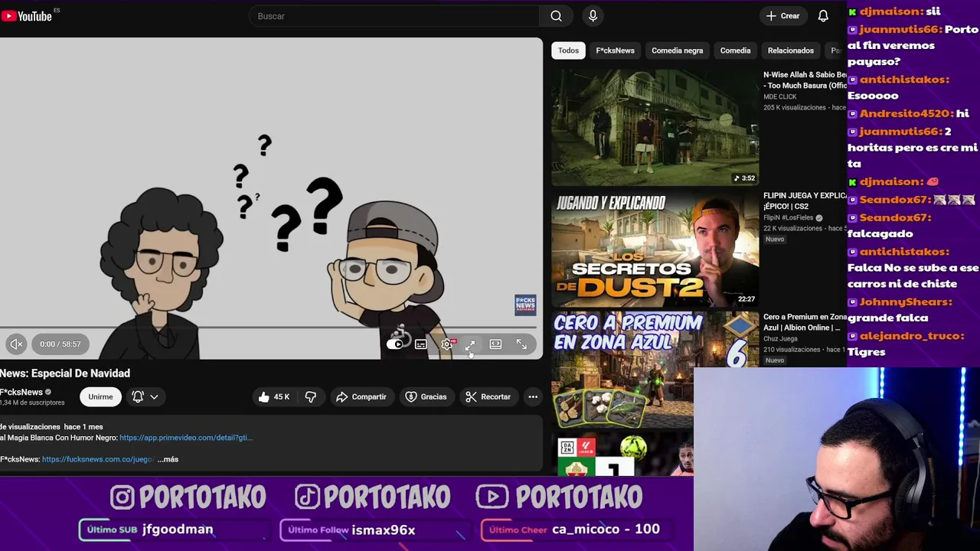Share the video via Compartir
This screenshot has width=980, height=551.
(x=361, y=396)
